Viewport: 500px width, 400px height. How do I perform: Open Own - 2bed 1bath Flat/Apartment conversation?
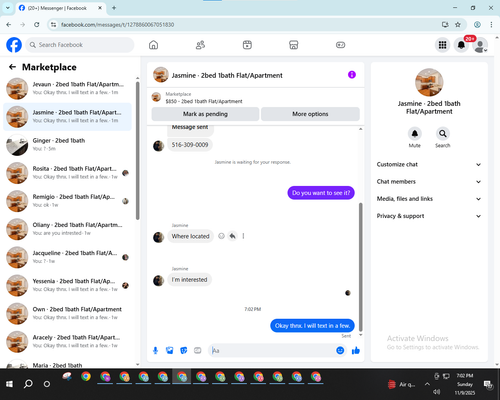tap(67, 313)
